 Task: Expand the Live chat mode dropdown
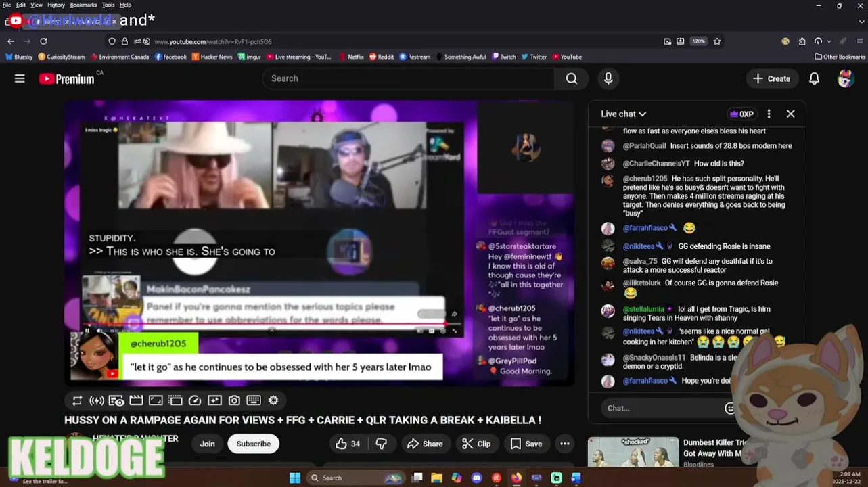click(623, 114)
